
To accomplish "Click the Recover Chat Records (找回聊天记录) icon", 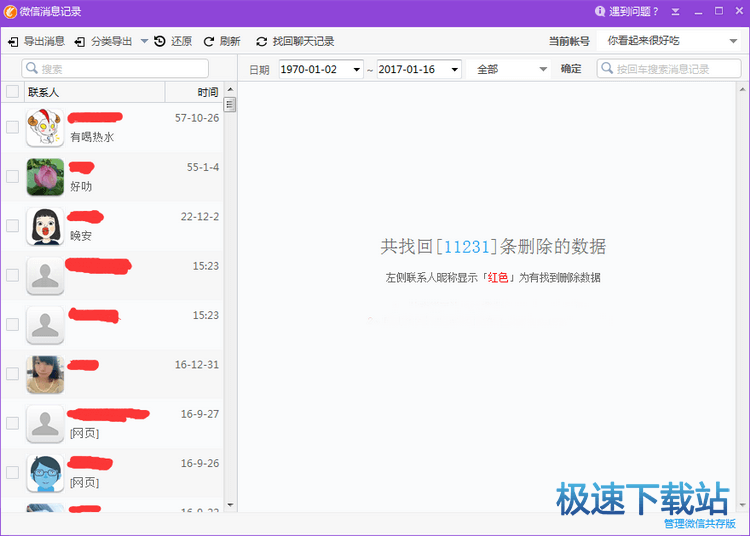I will point(262,42).
